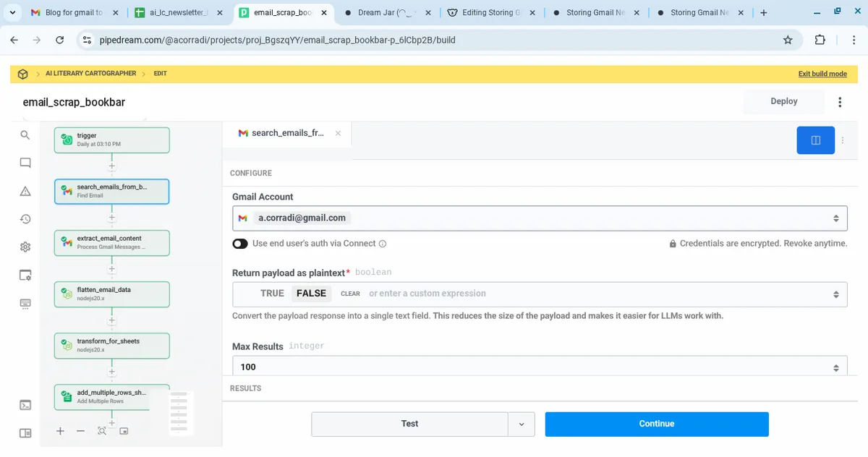Click the blue Continue button
The image size is (868, 457).
click(656, 424)
